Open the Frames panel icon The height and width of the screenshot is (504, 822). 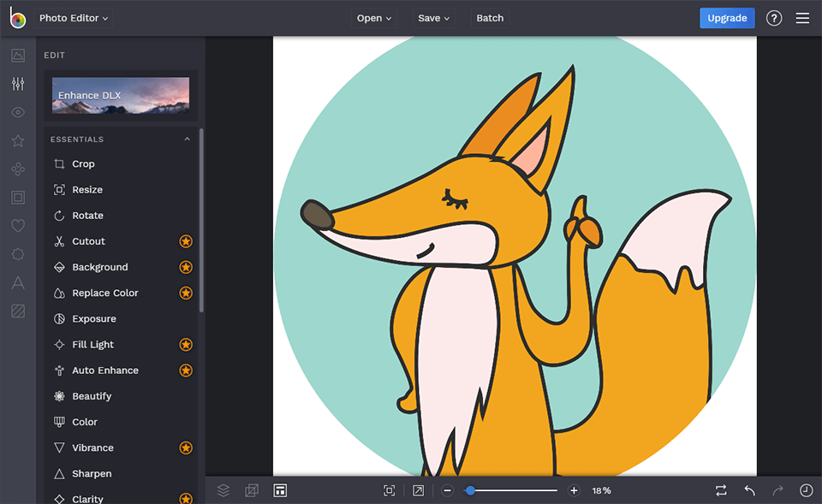click(x=18, y=197)
